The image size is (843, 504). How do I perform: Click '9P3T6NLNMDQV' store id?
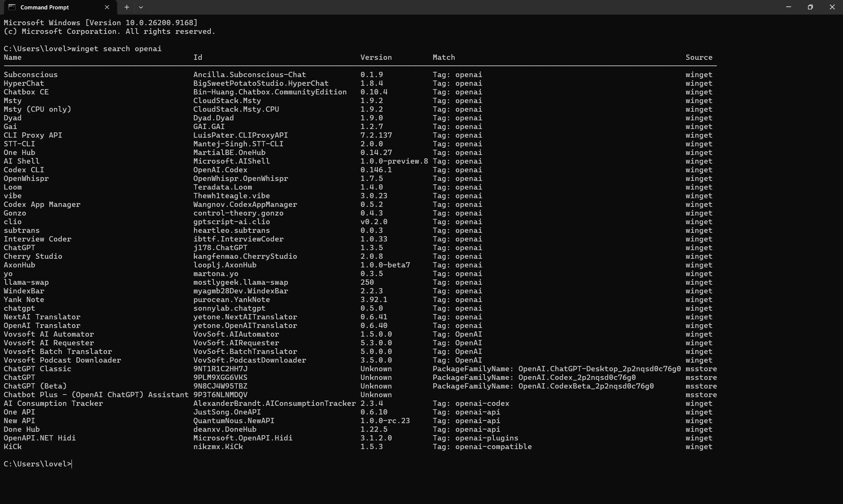(x=221, y=395)
